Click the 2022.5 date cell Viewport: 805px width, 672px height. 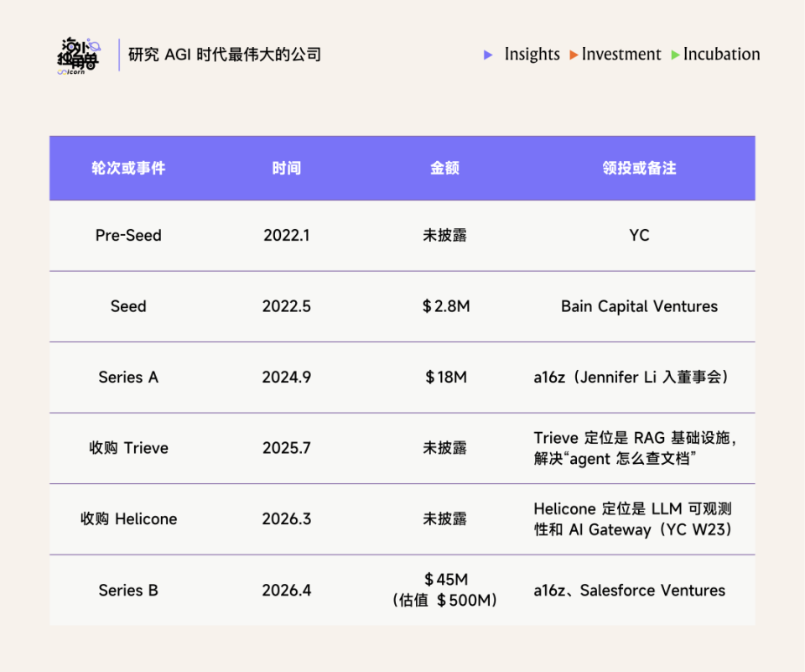(x=287, y=306)
